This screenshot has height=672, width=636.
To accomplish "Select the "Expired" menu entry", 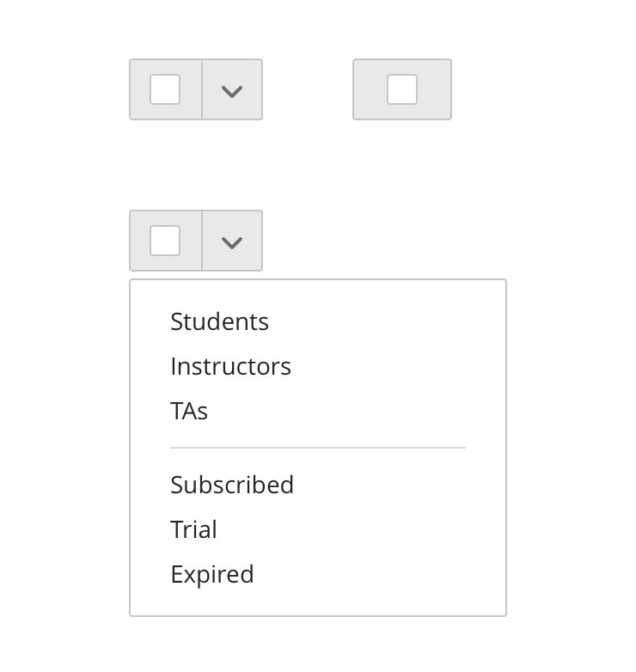I will (x=212, y=574).
